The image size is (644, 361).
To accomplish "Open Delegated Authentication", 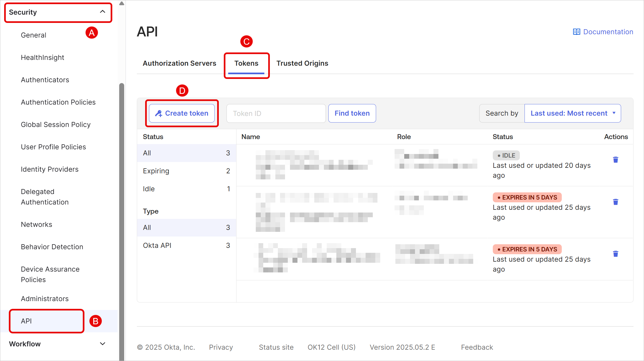I will tap(45, 197).
